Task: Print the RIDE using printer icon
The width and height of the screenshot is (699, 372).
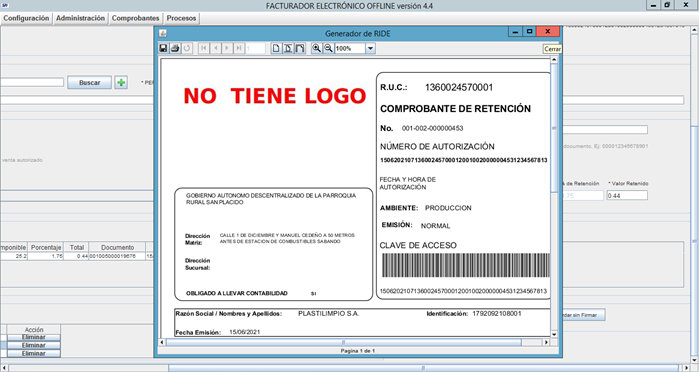Action: [x=175, y=48]
